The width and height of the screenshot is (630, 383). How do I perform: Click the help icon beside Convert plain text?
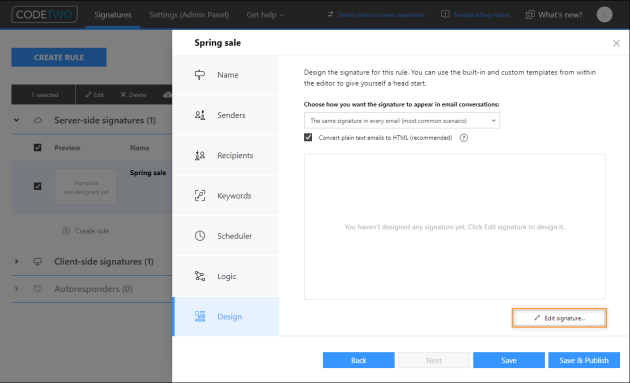(464, 138)
